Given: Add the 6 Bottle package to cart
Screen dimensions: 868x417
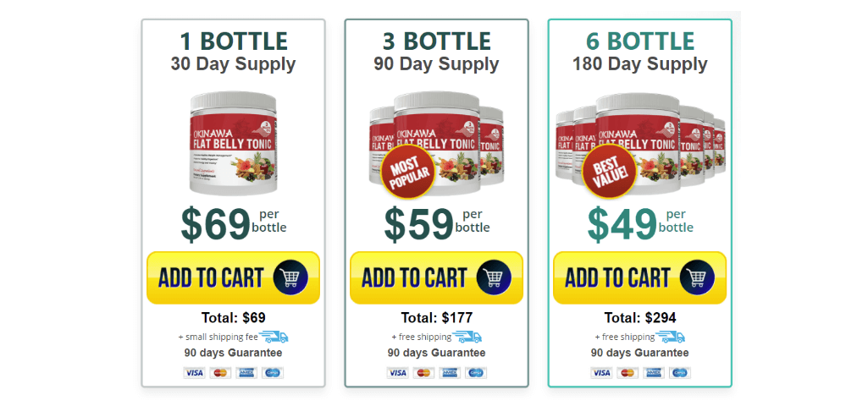Looking at the screenshot, I should tap(639, 277).
